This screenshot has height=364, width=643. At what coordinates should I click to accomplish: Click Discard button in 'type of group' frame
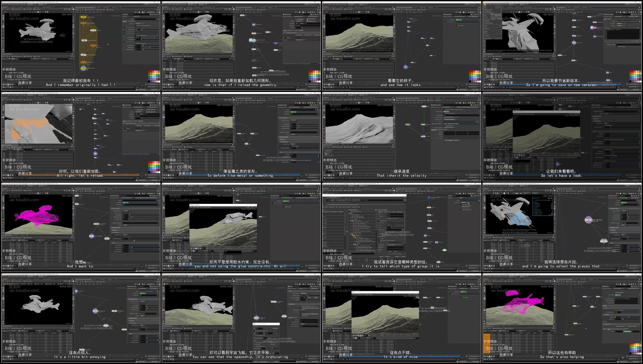pos(387,256)
